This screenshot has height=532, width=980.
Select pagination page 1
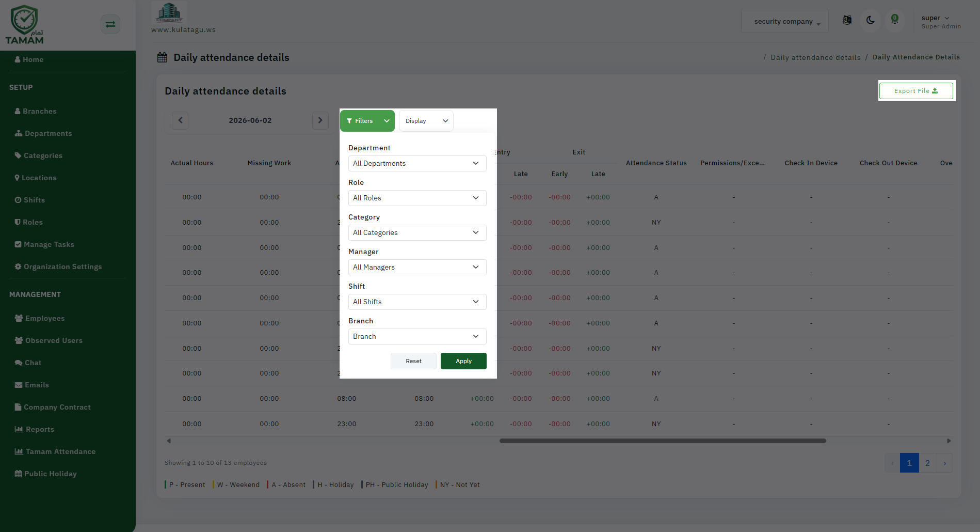pos(909,463)
